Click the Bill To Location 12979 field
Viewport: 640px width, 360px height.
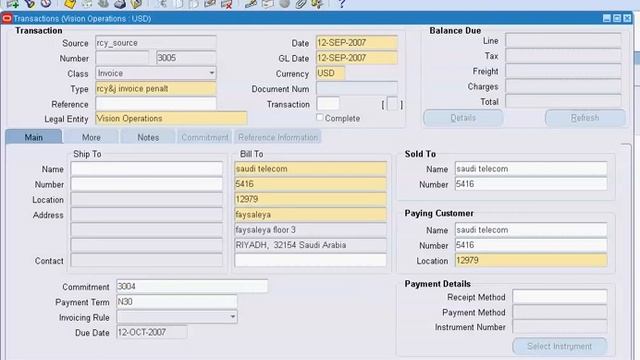pyautogui.click(x=311, y=199)
